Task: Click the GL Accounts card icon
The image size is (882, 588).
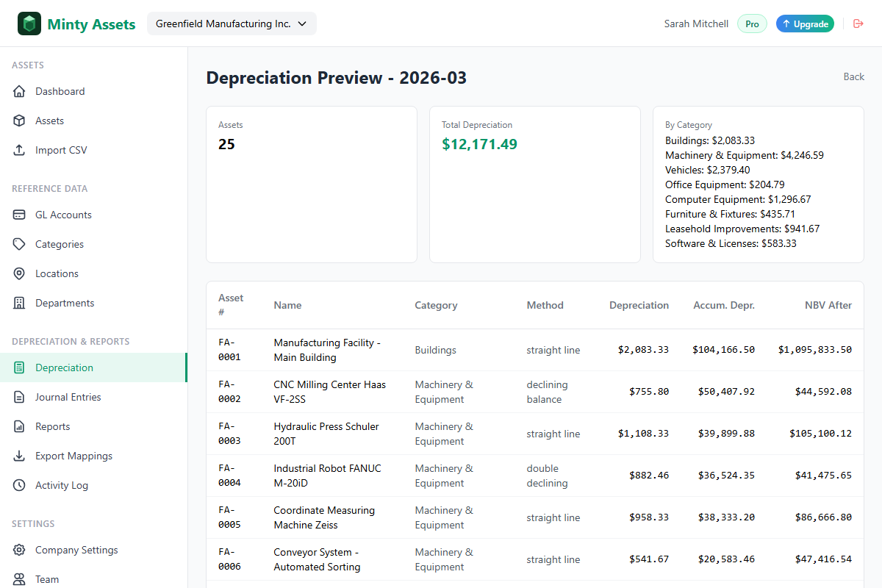Action: click(x=20, y=215)
